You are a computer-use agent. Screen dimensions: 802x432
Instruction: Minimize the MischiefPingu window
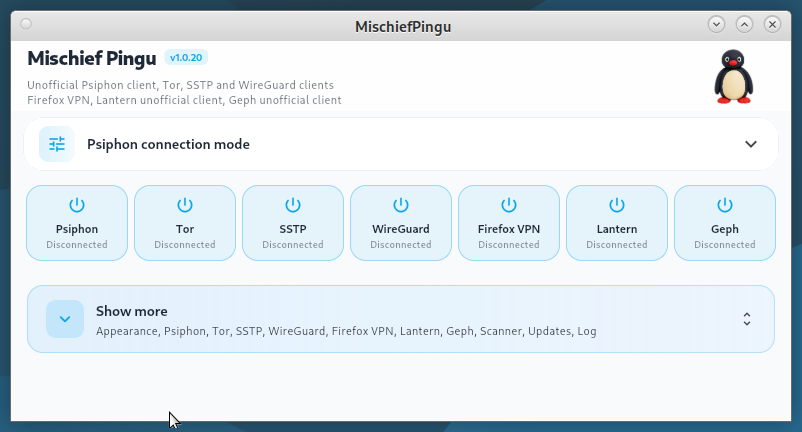[x=716, y=24]
